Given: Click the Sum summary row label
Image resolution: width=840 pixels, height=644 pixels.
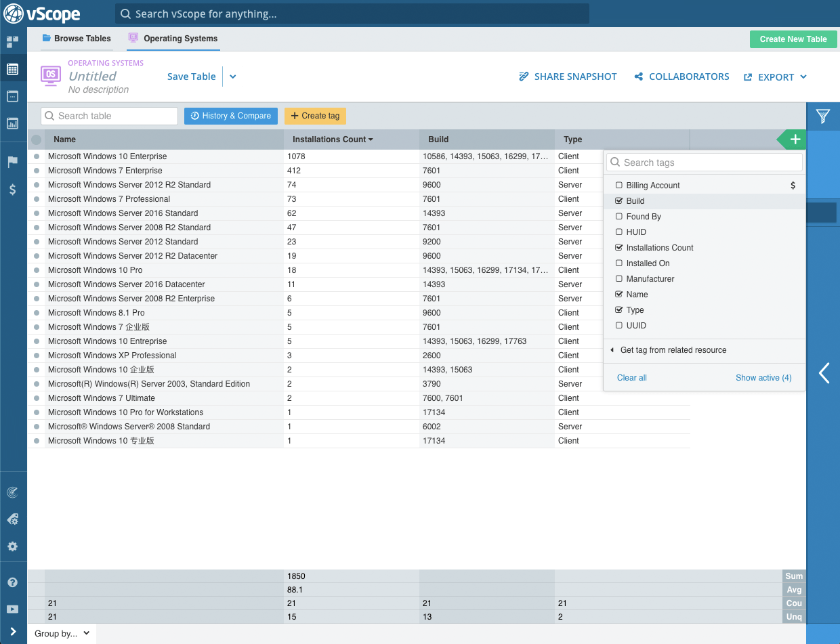Looking at the screenshot, I should click(794, 576).
